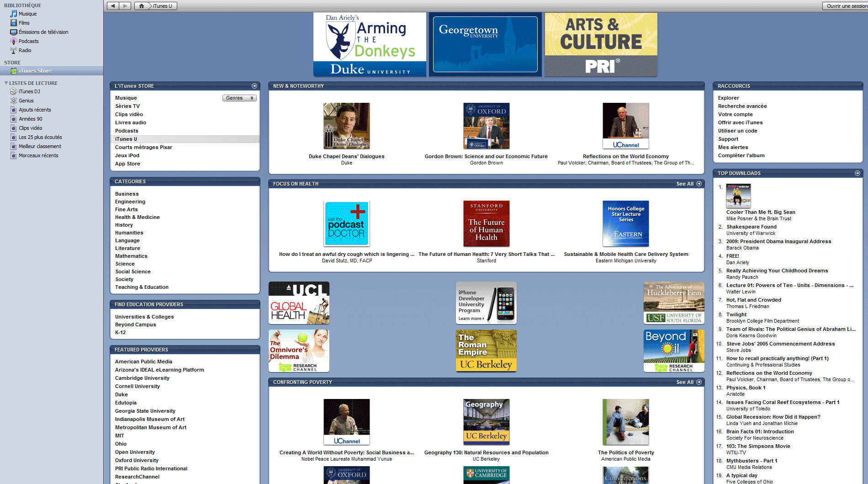This screenshot has height=484, width=868.
Task: Go forward with the right arrow button
Action: [125, 6]
